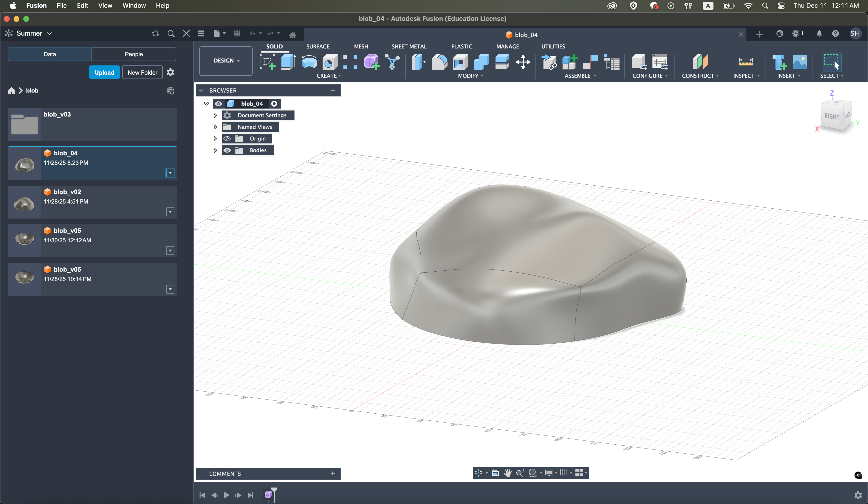
Task: Open the blob_v02 file options dropdown
Action: (170, 212)
